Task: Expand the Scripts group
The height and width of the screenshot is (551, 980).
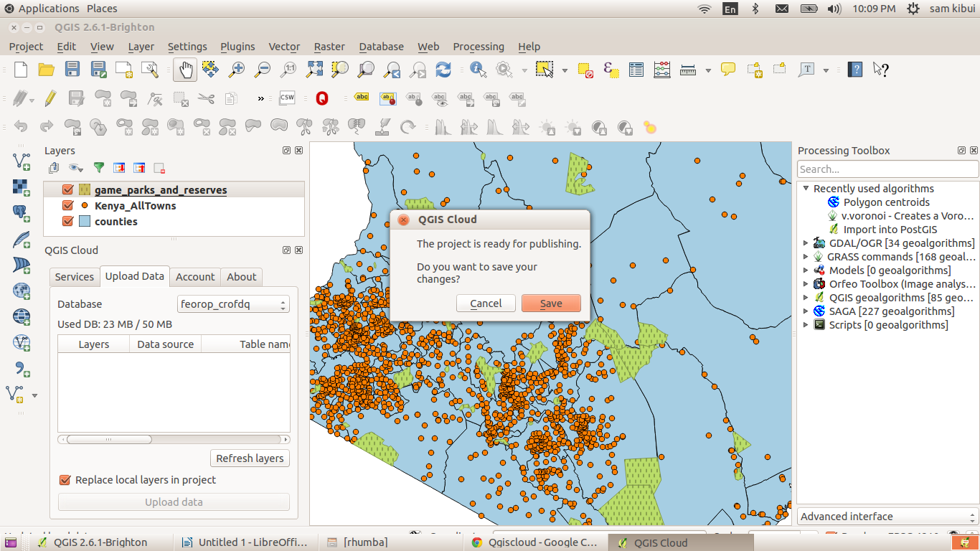Action: (x=806, y=325)
